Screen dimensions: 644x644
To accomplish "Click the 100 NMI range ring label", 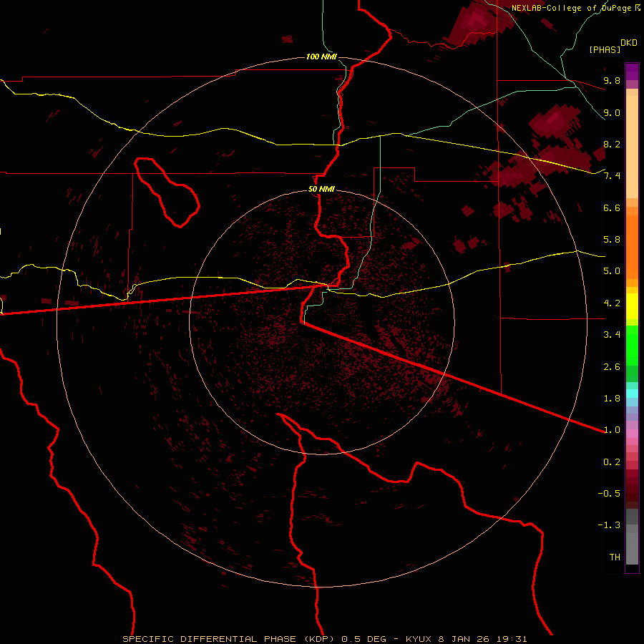I will [x=321, y=57].
